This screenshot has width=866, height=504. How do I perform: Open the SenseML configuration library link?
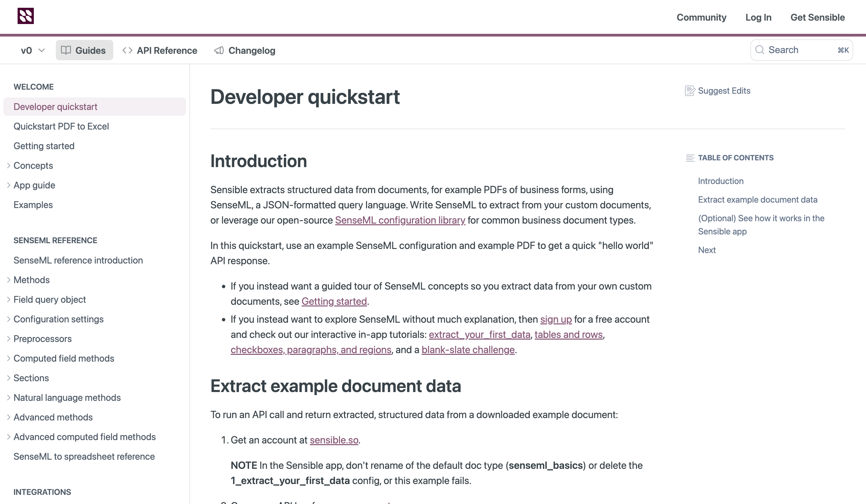pos(400,220)
